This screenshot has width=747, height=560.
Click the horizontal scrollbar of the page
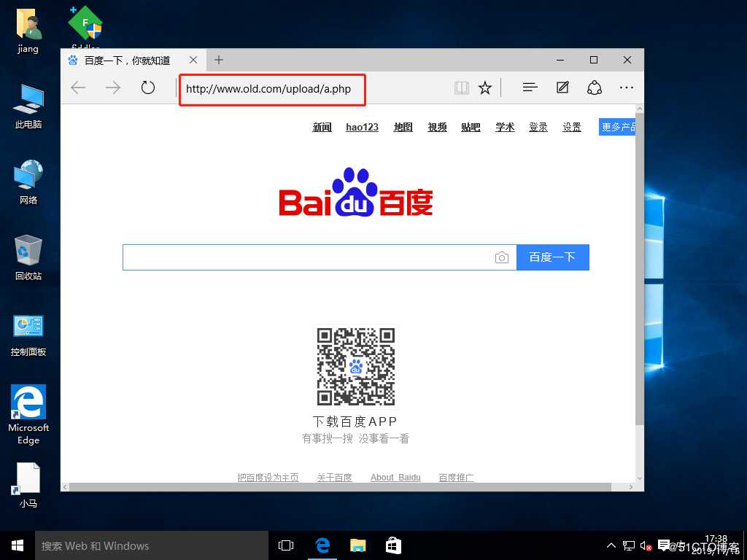pyautogui.click(x=340, y=486)
